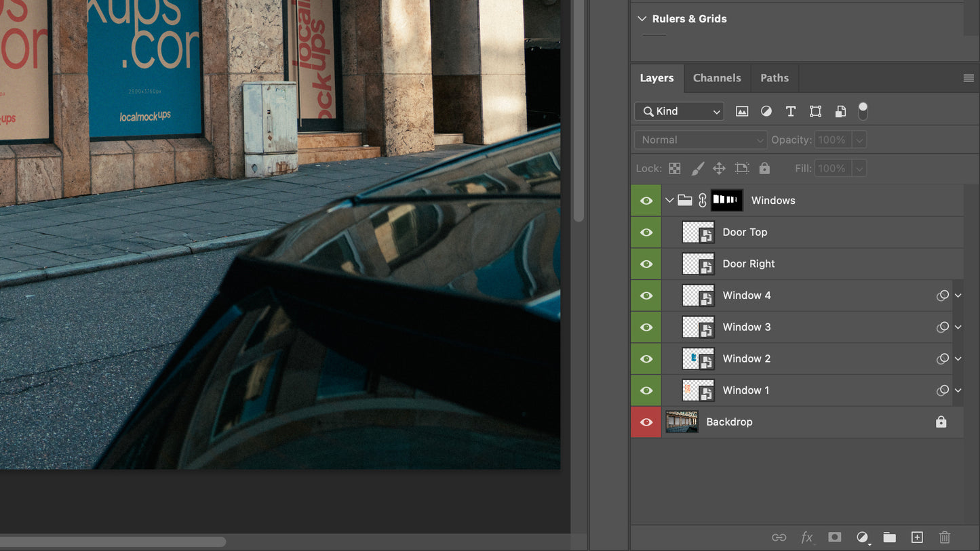Toggle visibility of Window 3 layer
The image size is (980, 551).
point(646,327)
